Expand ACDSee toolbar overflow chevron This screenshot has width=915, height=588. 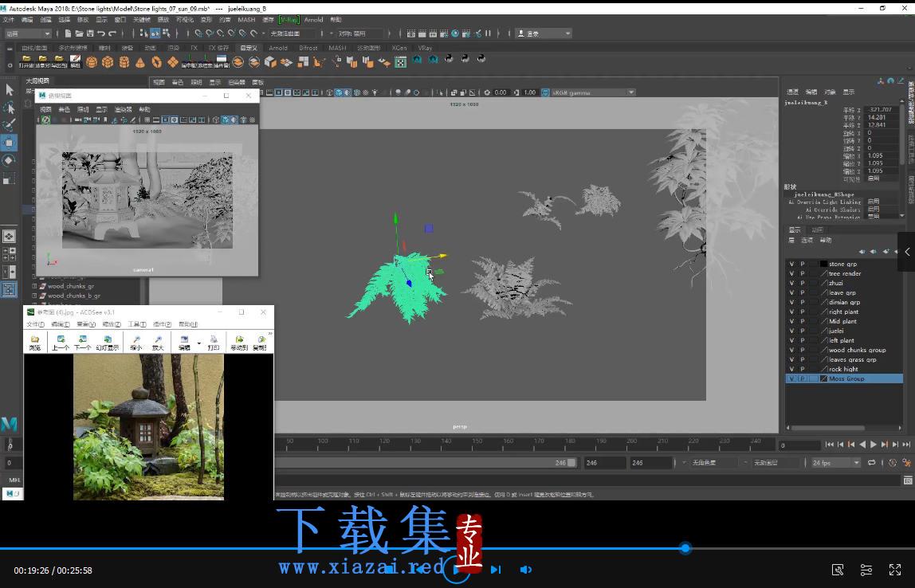269,335
